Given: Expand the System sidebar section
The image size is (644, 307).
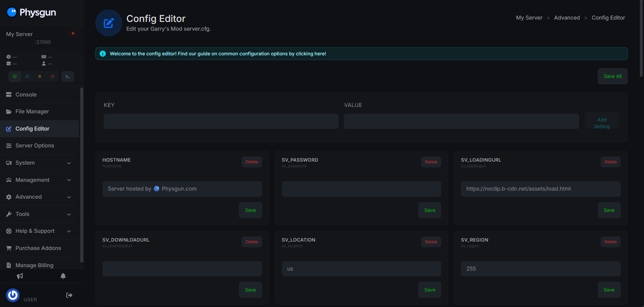Looking at the screenshot, I should coord(40,163).
